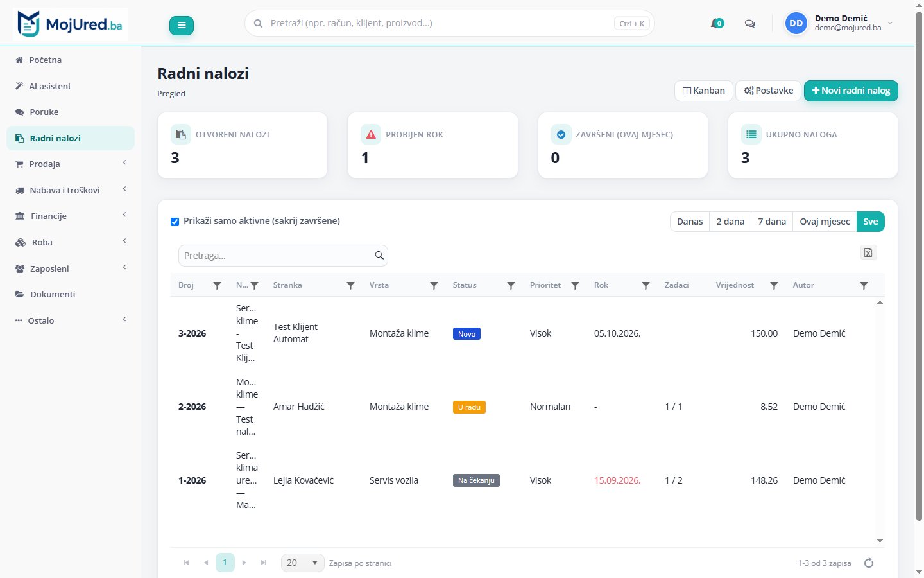
Task: Click the global search field in header
Action: (450, 23)
